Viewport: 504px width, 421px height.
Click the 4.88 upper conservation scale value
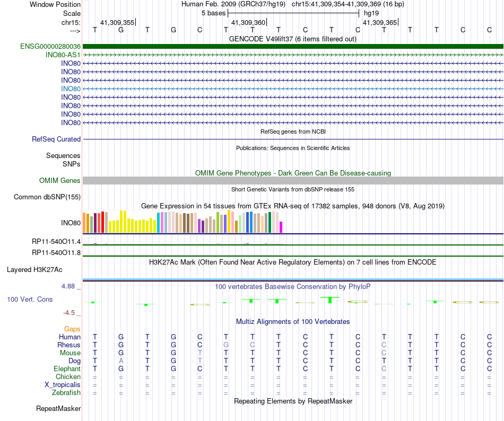(x=68, y=286)
